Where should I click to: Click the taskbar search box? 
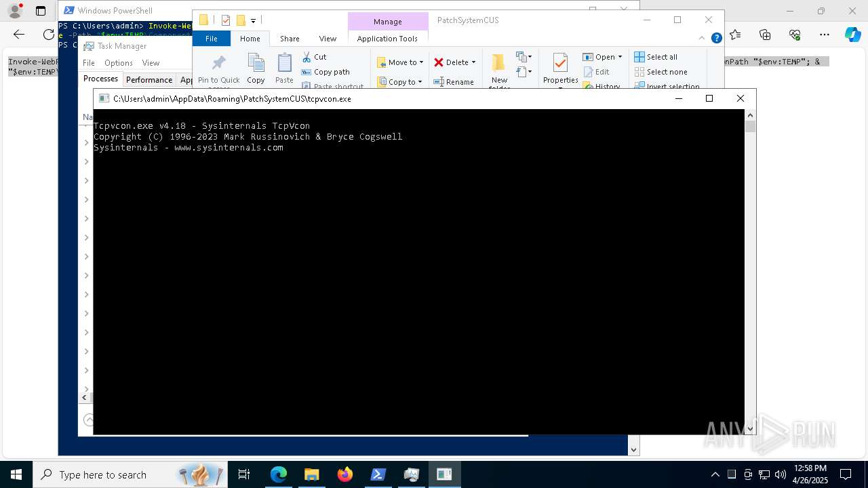(x=130, y=474)
